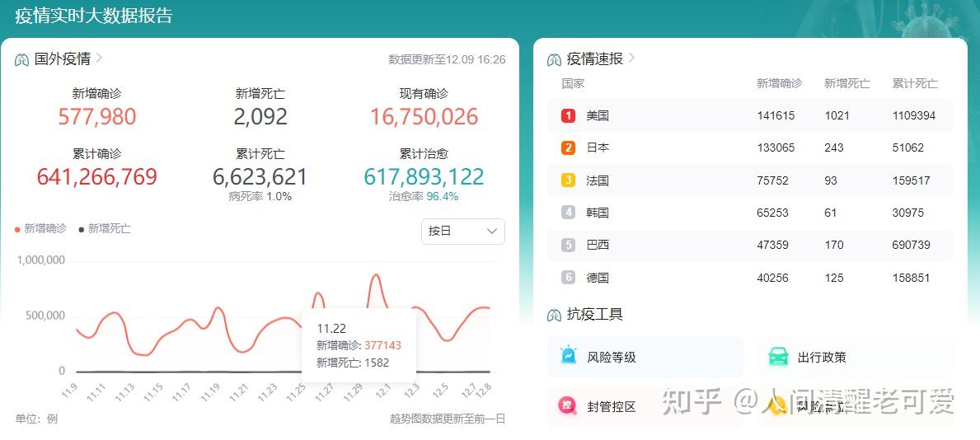980x440 pixels.
Task: Open the 出行政策 tool card
Action: (x=856, y=357)
